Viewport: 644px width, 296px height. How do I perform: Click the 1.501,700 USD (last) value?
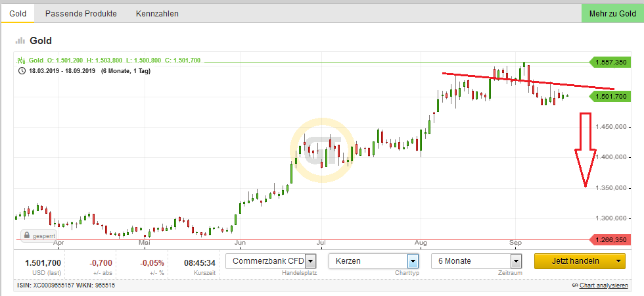pos(43,262)
